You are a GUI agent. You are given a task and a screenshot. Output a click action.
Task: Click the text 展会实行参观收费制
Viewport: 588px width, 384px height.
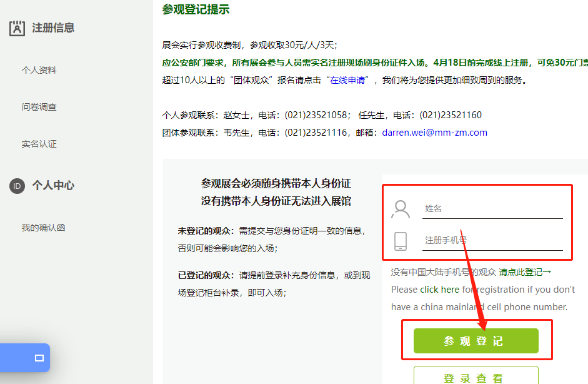point(201,46)
